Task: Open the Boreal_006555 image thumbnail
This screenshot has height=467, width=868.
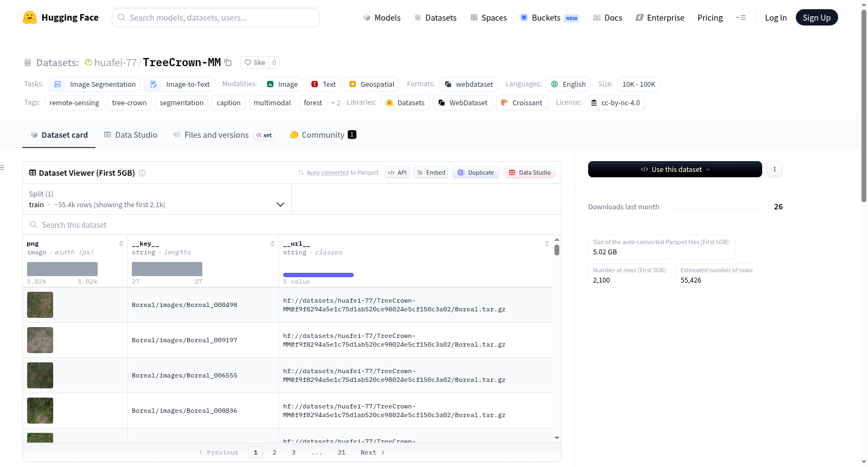Action: pos(40,375)
